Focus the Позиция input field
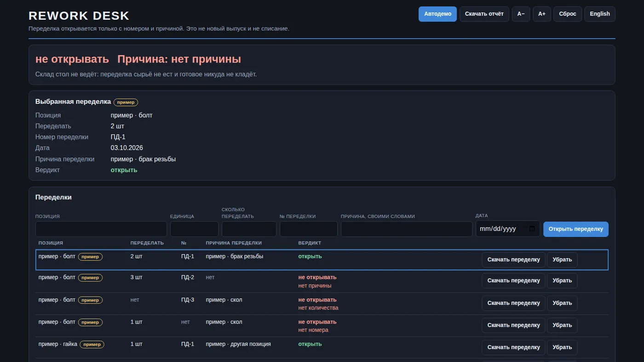This screenshot has height=362, width=644. pos(101,229)
